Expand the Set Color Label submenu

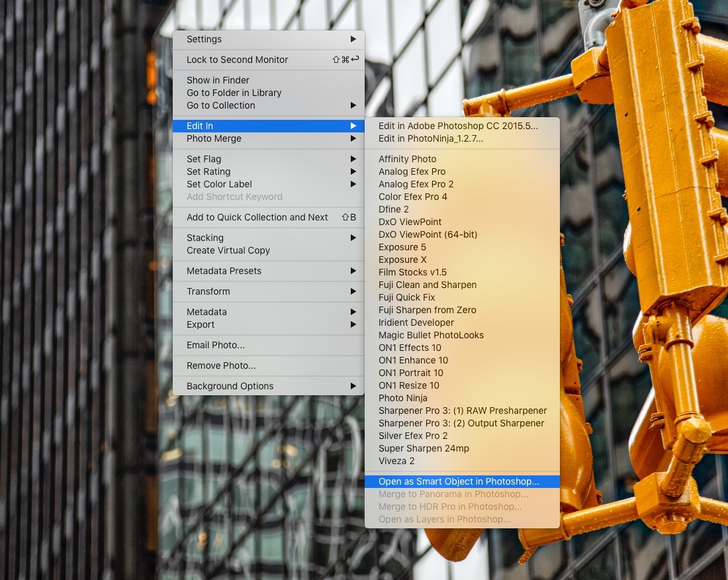coord(268,184)
